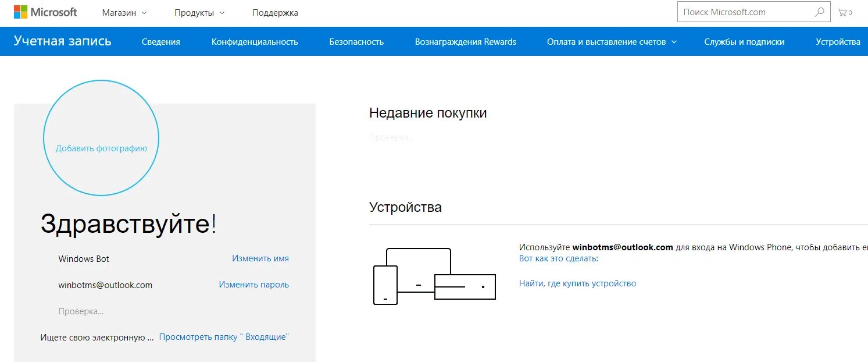Click winbotms@outlook.com under the profile
The width and height of the screenshot is (868, 362).
click(105, 285)
